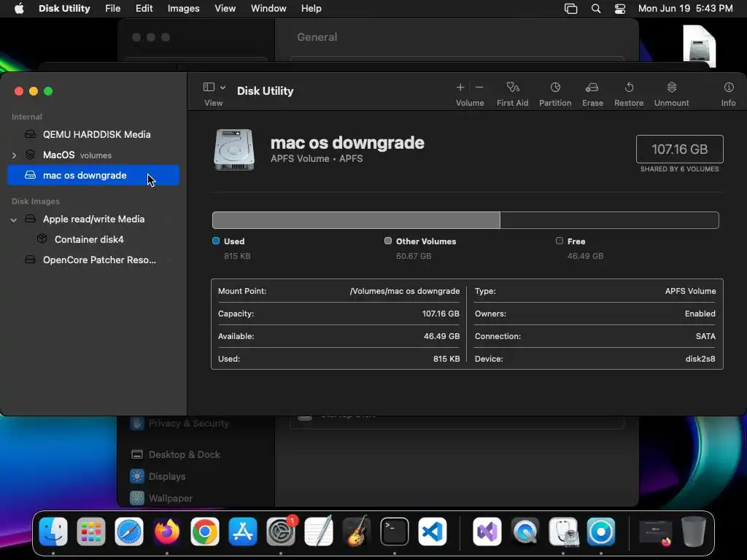Click minimized window thumbnail in Dock
The width and height of the screenshot is (747, 560).
(656, 532)
